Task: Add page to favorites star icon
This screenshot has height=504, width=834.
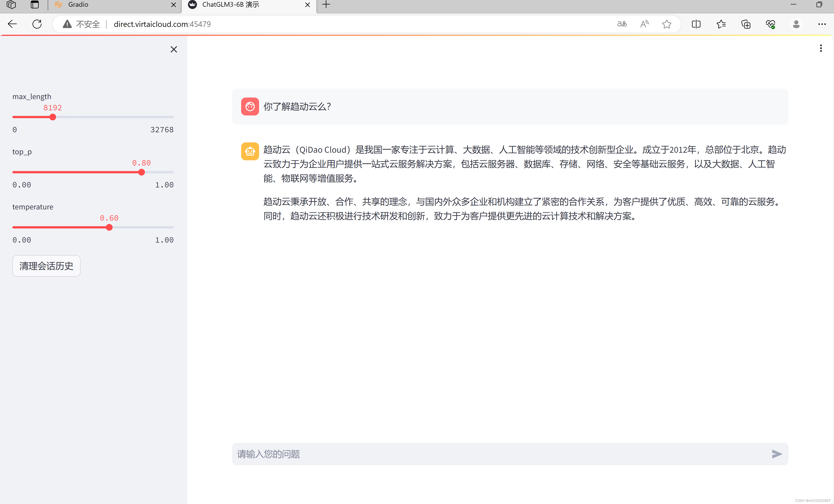Action: (x=666, y=24)
